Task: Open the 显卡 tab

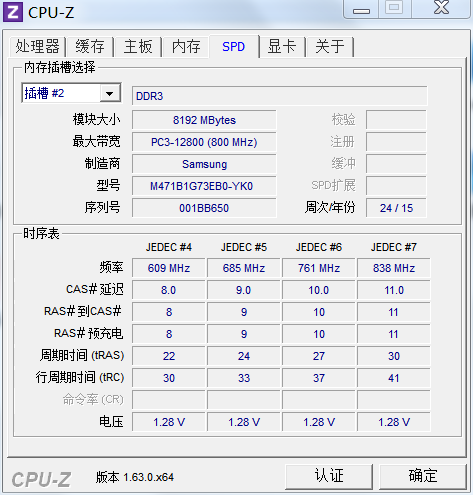Action: click(282, 46)
